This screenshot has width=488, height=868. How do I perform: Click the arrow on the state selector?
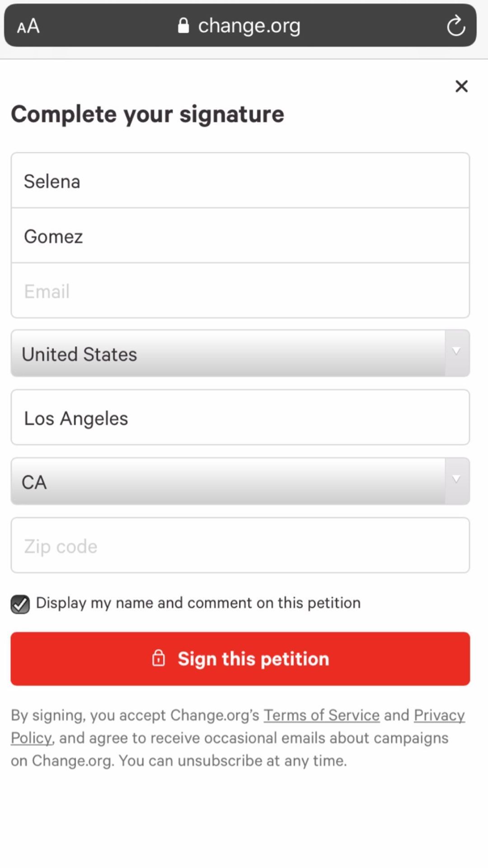click(x=456, y=480)
